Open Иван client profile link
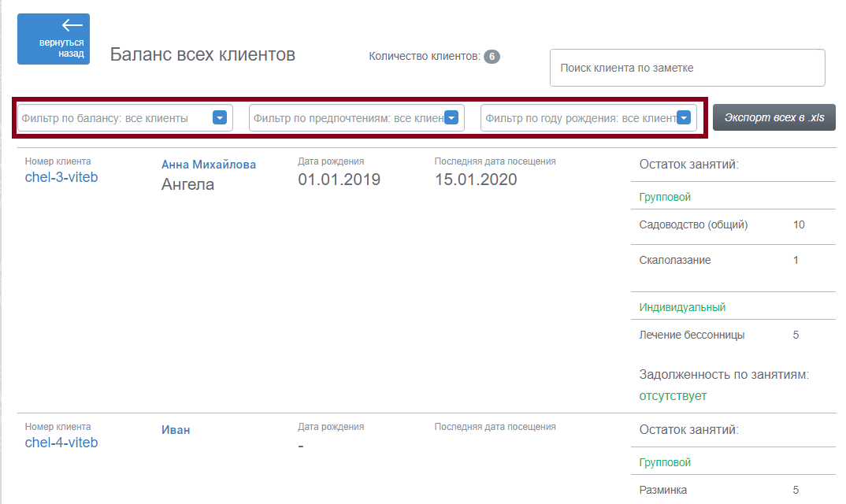The image size is (846, 504). (176, 430)
